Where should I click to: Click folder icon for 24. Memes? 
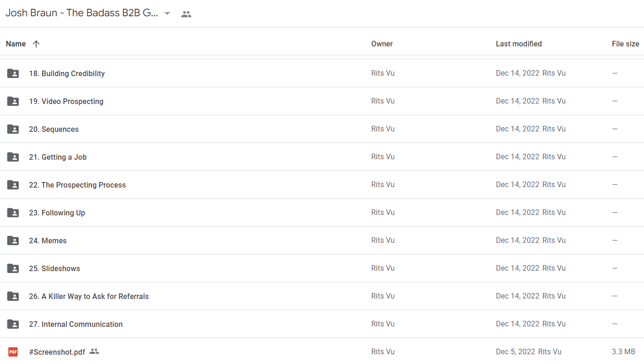13,240
